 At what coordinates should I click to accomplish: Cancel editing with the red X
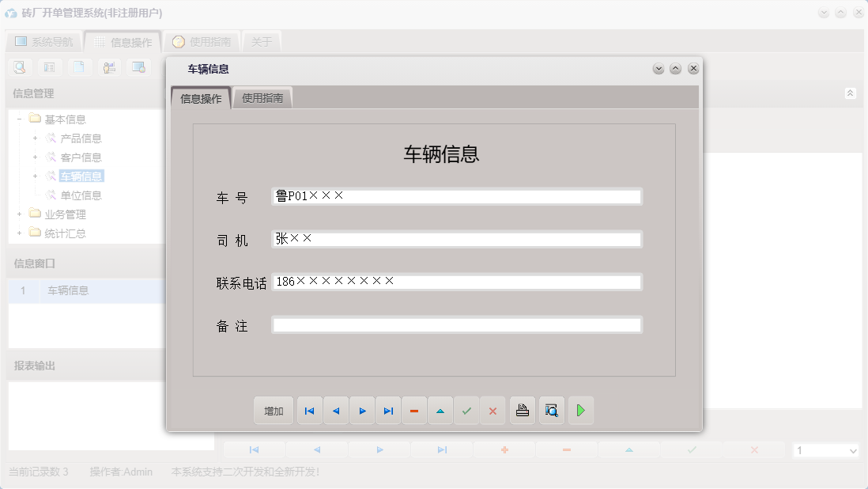click(x=492, y=411)
